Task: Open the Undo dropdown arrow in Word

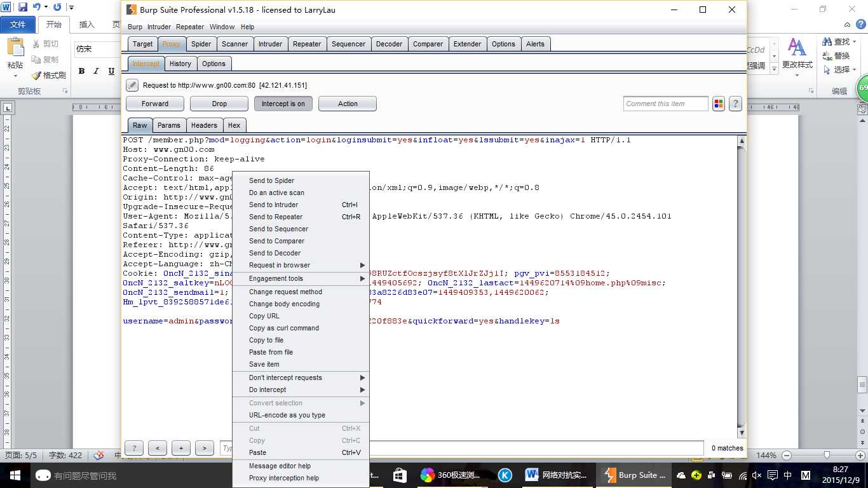Action: coord(46,8)
